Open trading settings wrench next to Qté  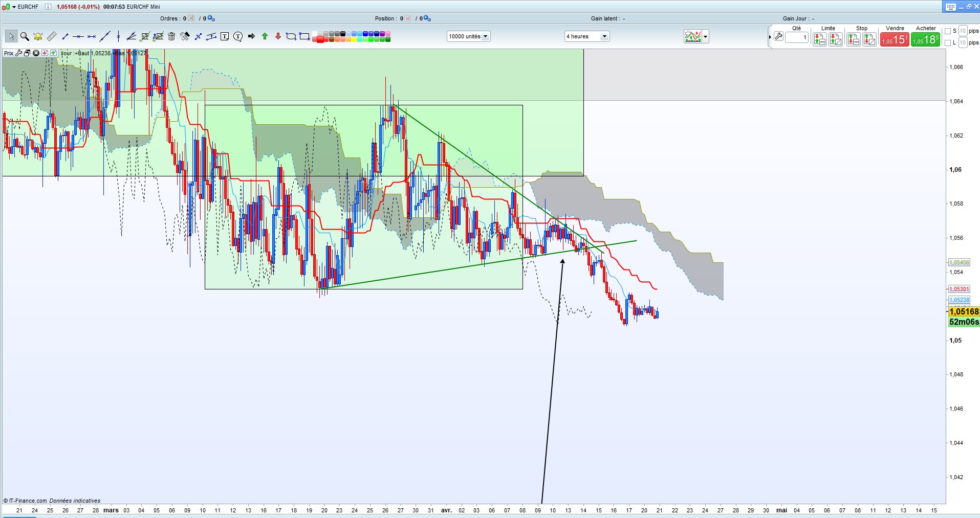pos(778,37)
